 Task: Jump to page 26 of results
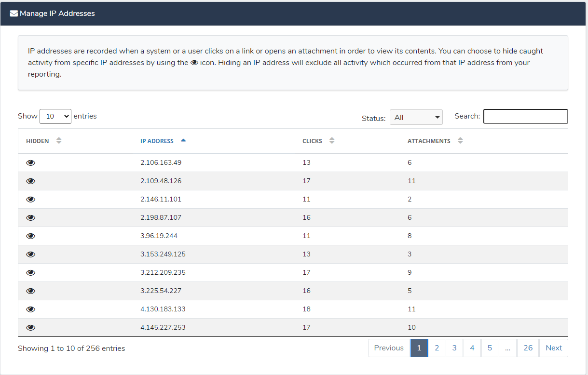528,348
